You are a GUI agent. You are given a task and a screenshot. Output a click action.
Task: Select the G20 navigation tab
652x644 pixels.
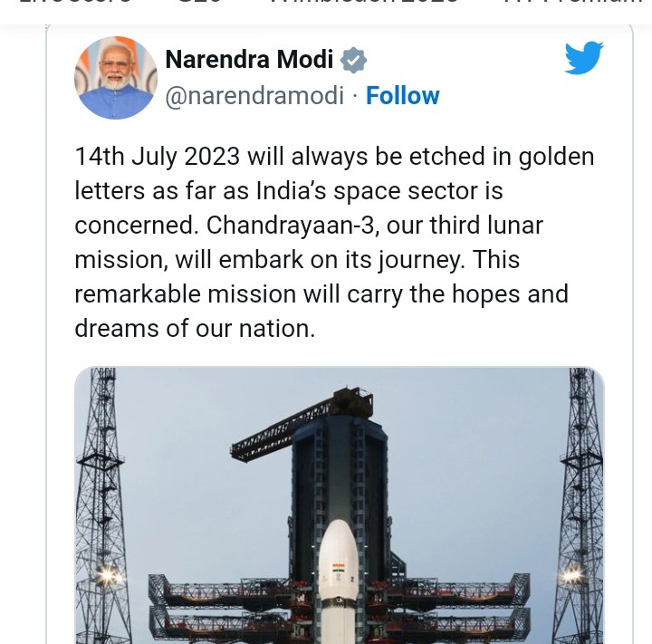coord(199,3)
